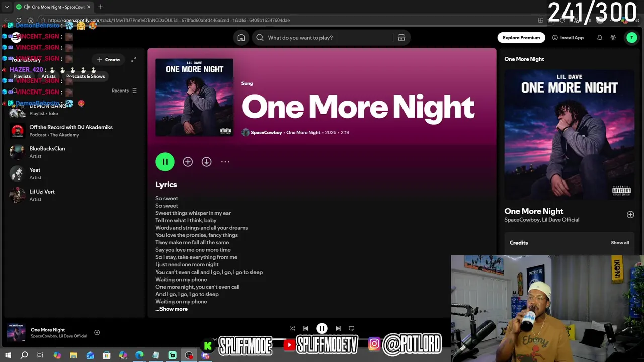The image size is (644, 362).
Task: Click 'Sweet things whisper in my ear' lyric line
Action: [193, 213]
